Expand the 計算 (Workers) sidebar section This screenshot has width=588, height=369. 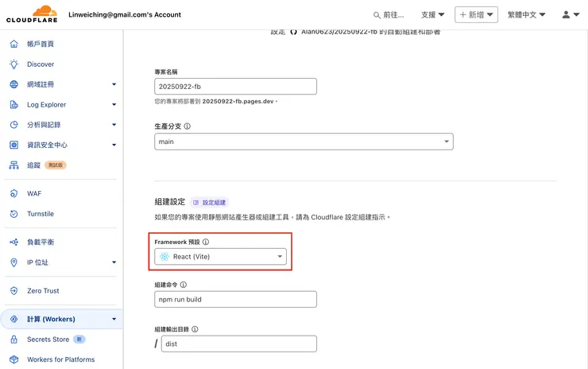click(114, 319)
